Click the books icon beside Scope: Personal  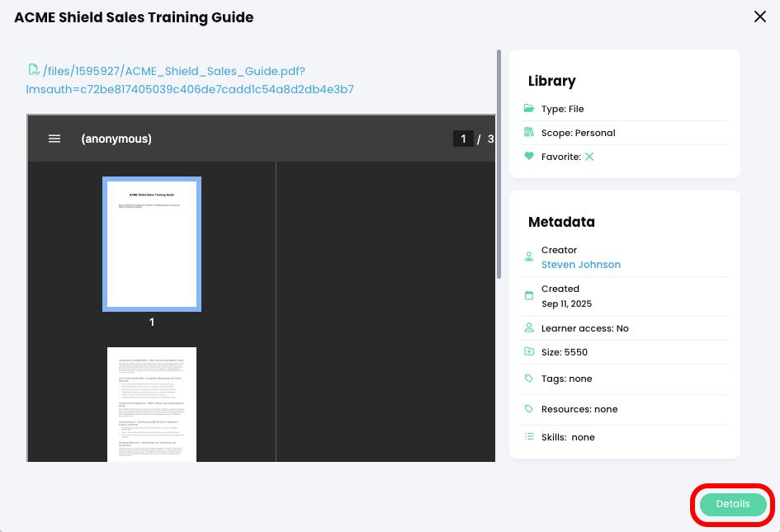point(529,132)
